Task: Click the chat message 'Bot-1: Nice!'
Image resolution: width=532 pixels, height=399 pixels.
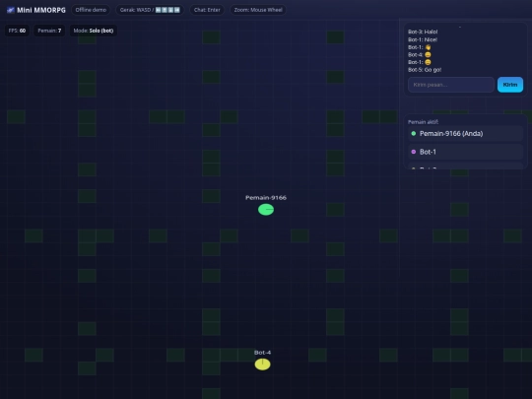Action: tap(423, 39)
